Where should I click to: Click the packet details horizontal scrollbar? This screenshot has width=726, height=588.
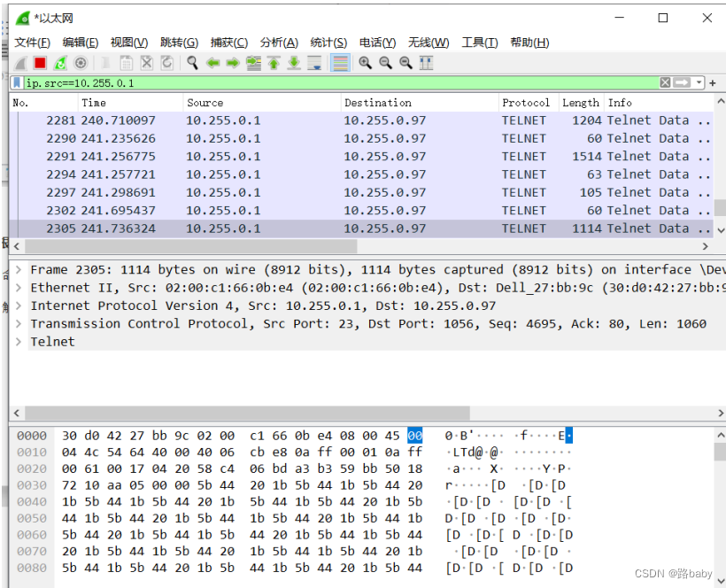[247, 413]
